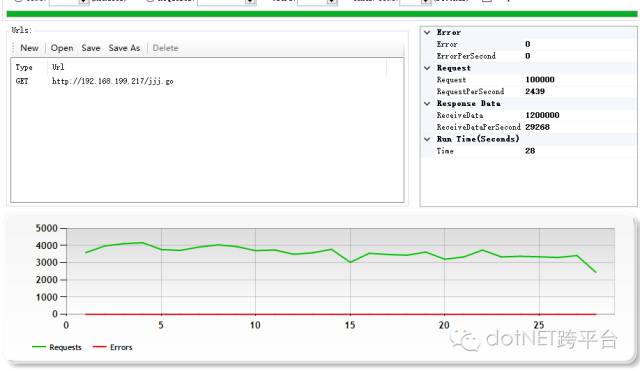Click the Requests legend entry
Screen dimensions: 640x371
[x=57, y=347]
